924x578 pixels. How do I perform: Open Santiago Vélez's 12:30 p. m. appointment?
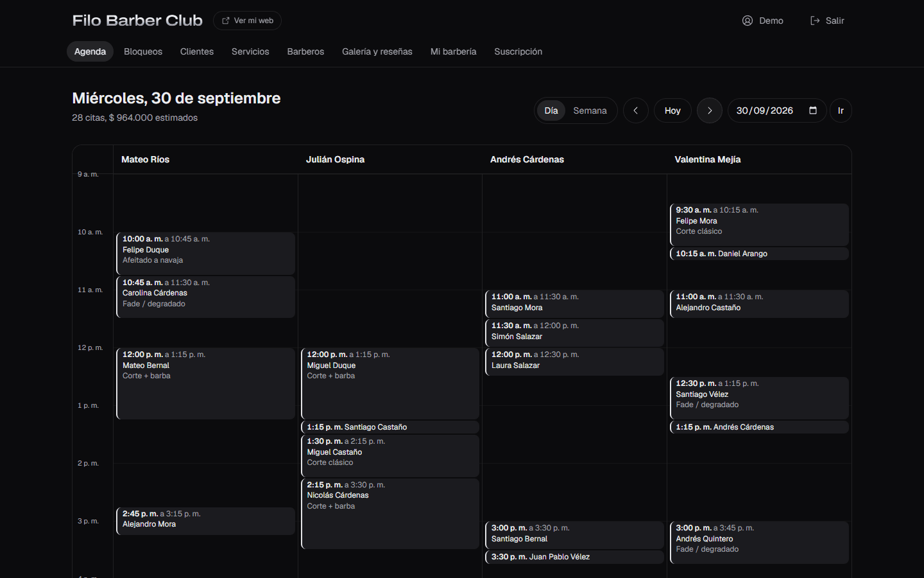pyautogui.click(x=759, y=398)
